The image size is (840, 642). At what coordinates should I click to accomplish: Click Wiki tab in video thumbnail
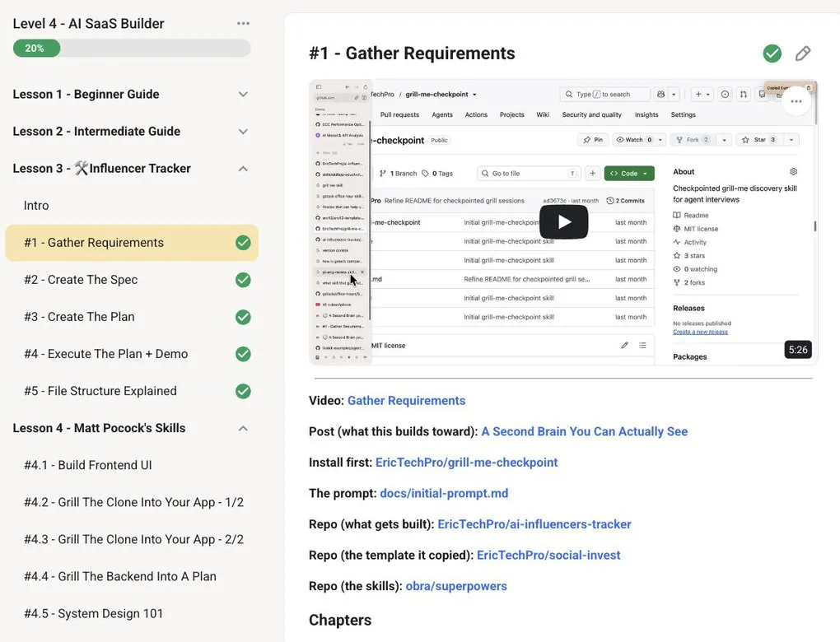coord(543,114)
